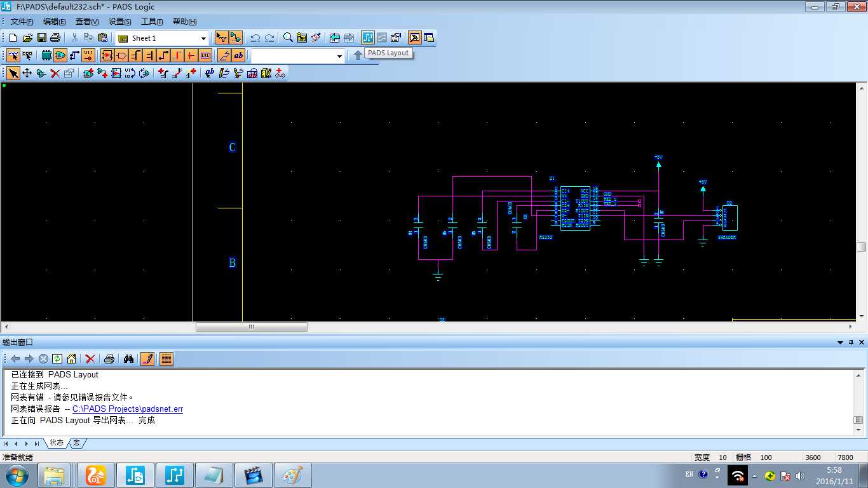Choose the Select arrow tool
Image resolution: width=868 pixels, height=488 pixels.
(13, 73)
